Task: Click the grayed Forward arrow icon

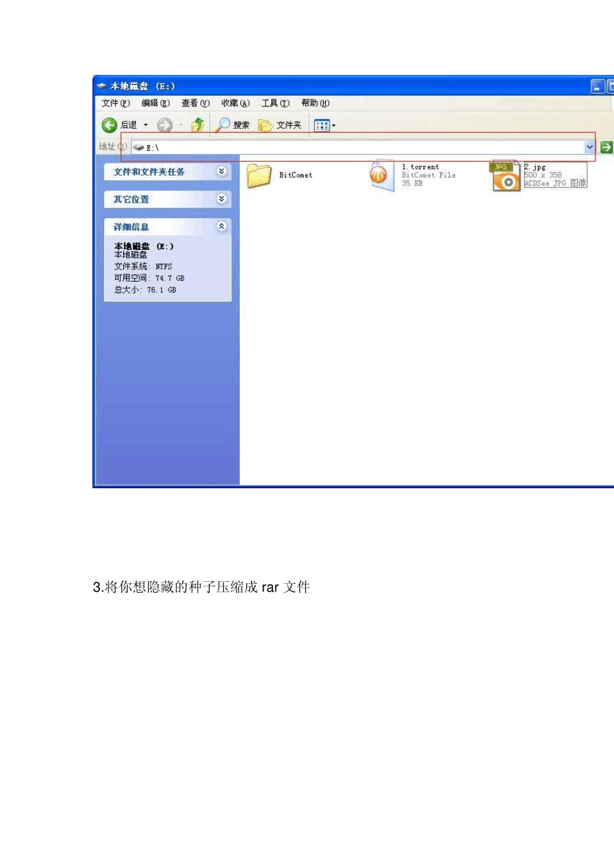Action: [165, 125]
